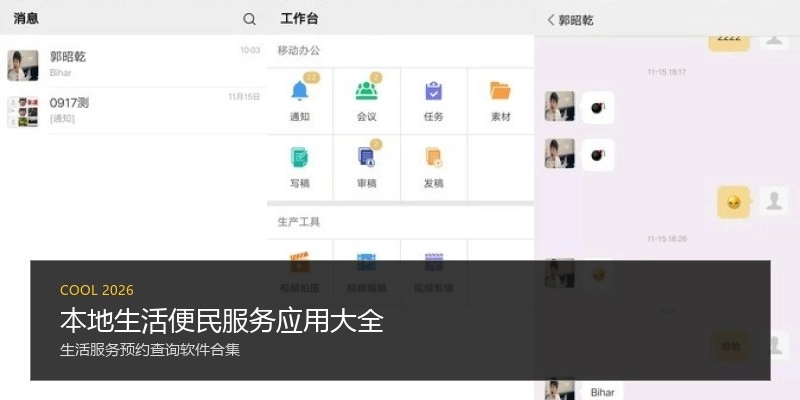Click the 工作台 workbench title

click(299, 19)
